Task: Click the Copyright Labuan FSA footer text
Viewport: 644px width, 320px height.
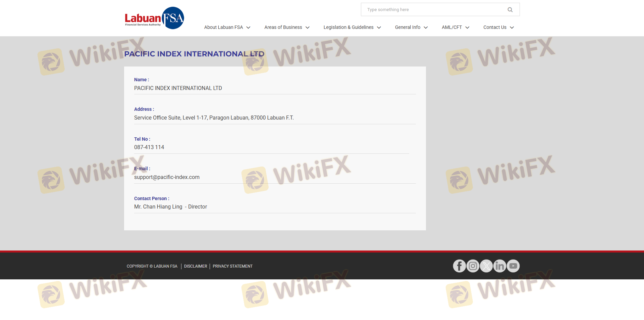Action: coord(152,266)
